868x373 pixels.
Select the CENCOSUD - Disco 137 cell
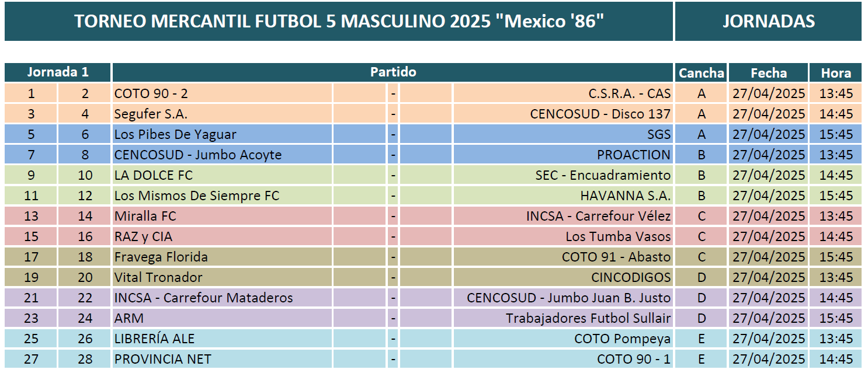(x=564, y=114)
